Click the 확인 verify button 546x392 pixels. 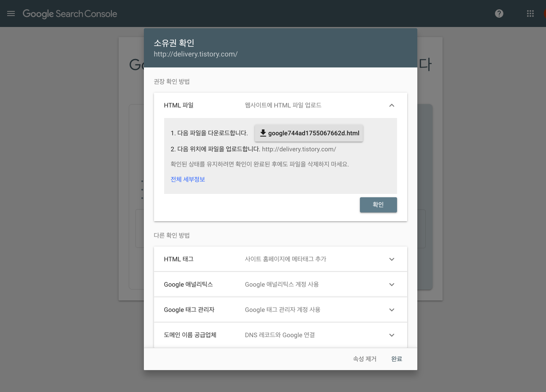point(378,205)
